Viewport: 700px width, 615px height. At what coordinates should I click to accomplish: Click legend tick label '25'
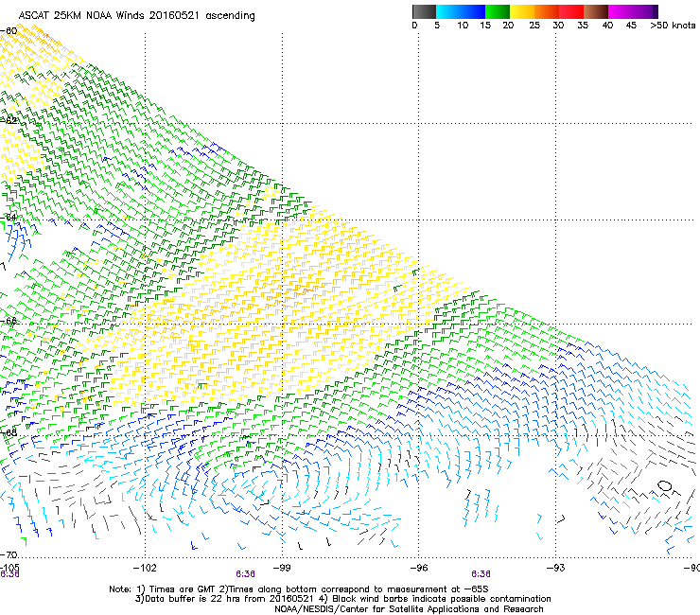pos(534,26)
